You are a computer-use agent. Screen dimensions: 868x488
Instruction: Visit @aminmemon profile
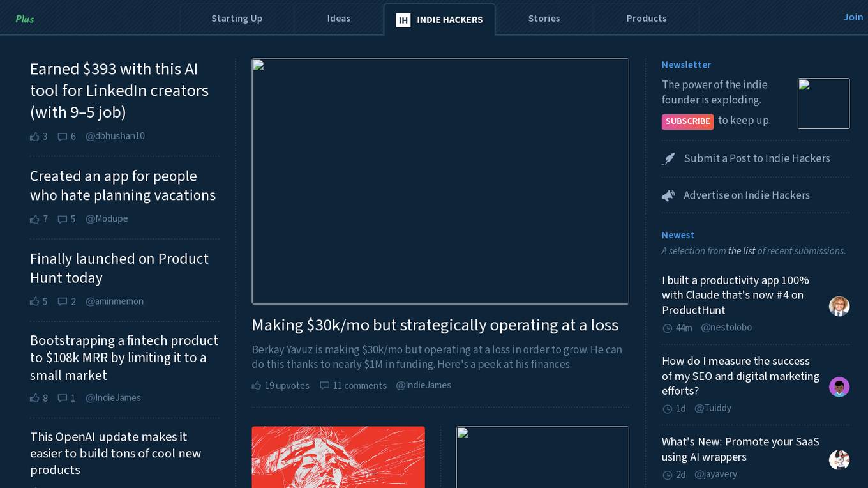pyautogui.click(x=114, y=301)
